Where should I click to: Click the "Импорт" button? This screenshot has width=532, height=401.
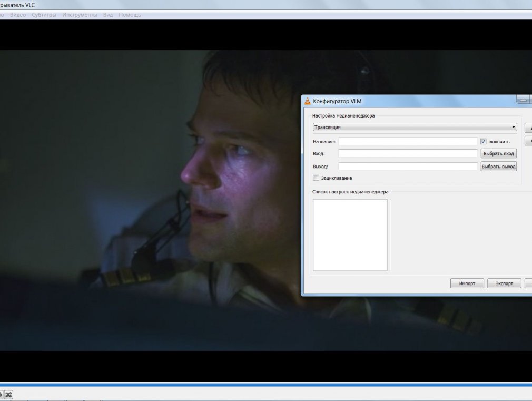tap(467, 283)
